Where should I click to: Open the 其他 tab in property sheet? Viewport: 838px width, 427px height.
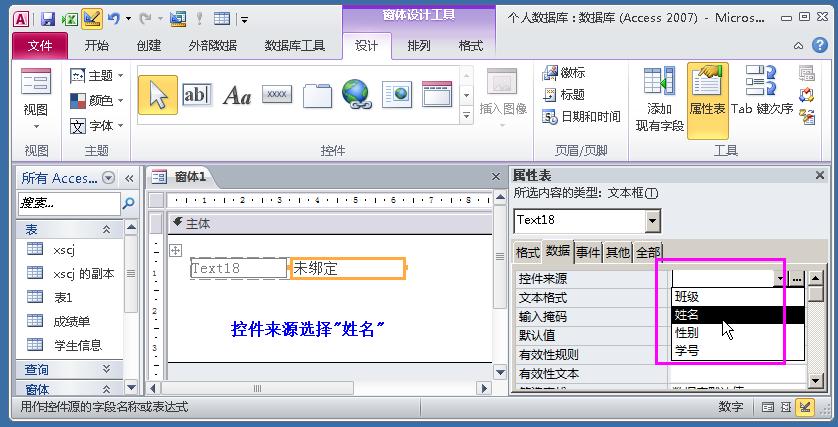coord(617,253)
